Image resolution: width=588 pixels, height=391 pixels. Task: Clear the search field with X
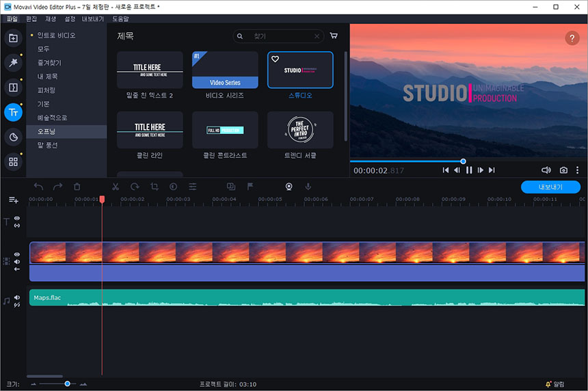tap(317, 36)
